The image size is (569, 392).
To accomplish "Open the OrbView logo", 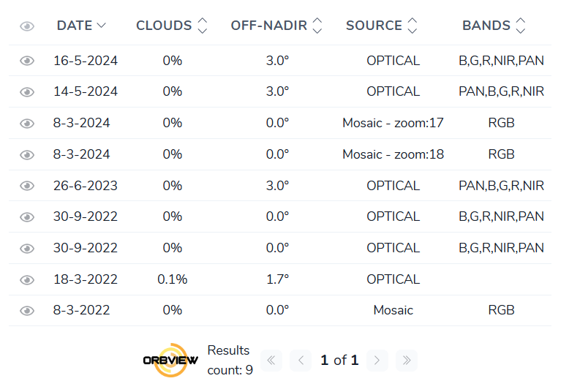I will click(170, 360).
